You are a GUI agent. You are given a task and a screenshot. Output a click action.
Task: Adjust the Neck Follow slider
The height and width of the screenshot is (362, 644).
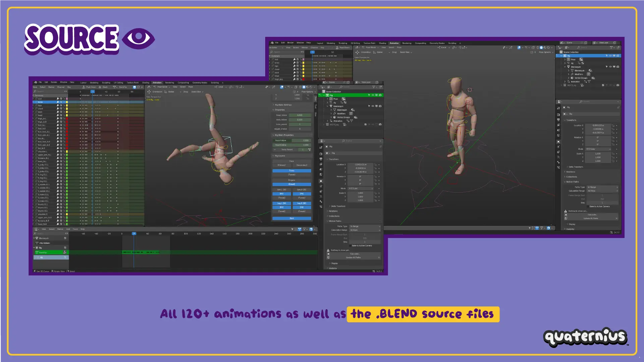[292, 141]
